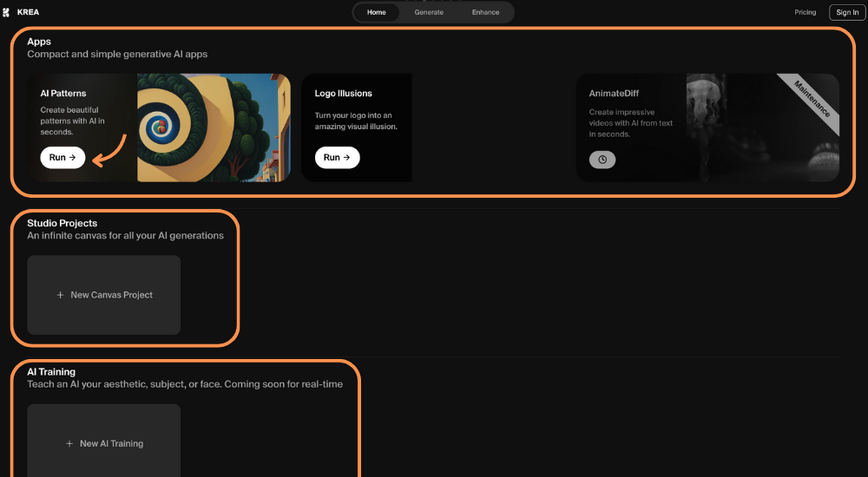Open the Generate tab
The image size is (868, 477).
pos(429,12)
